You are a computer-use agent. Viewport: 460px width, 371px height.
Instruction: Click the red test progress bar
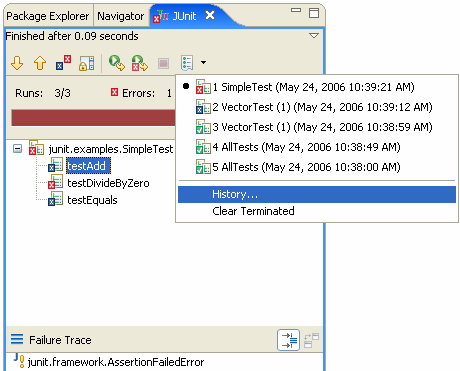point(93,118)
